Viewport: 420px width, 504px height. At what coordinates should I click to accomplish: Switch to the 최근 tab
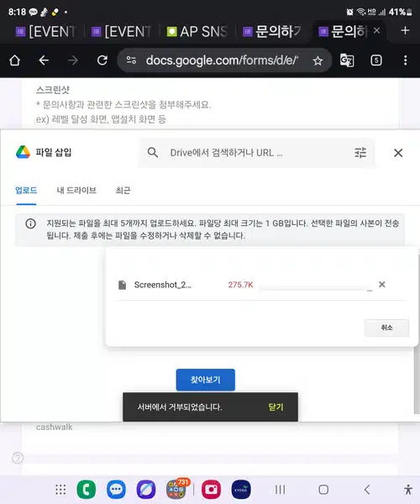tap(123, 191)
